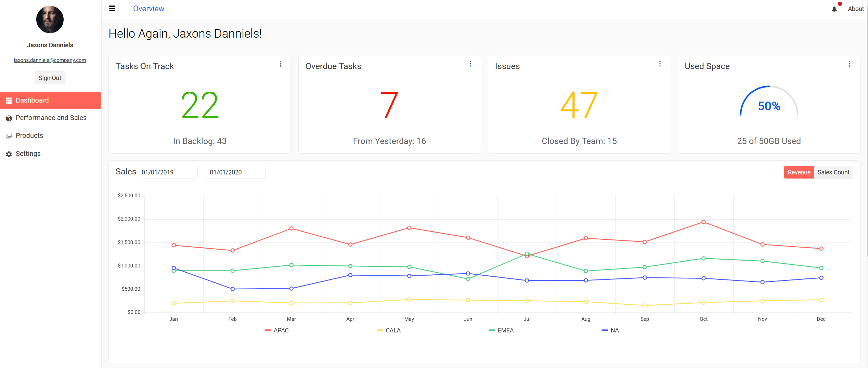Open the Overdue Tasks kebab menu

[470, 64]
